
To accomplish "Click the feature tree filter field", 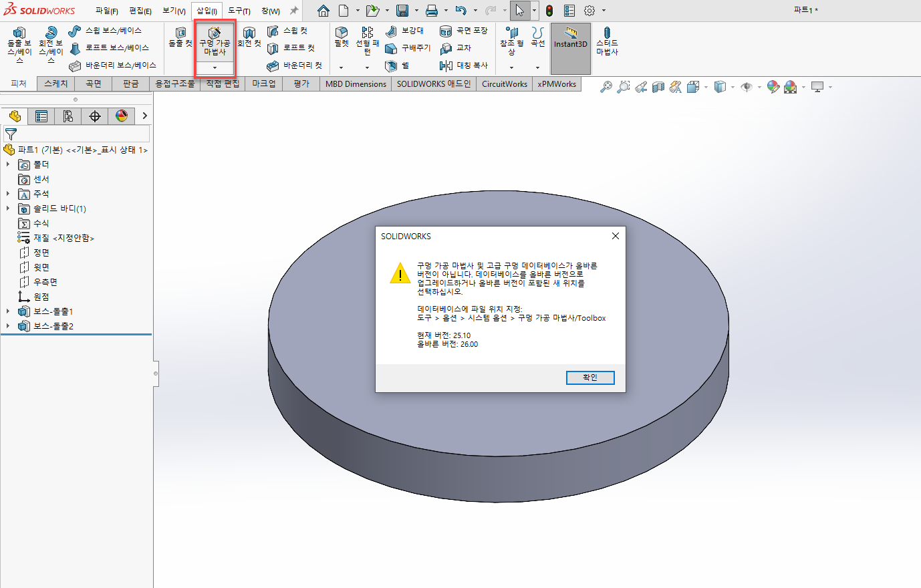I will pyautogui.click(x=77, y=134).
